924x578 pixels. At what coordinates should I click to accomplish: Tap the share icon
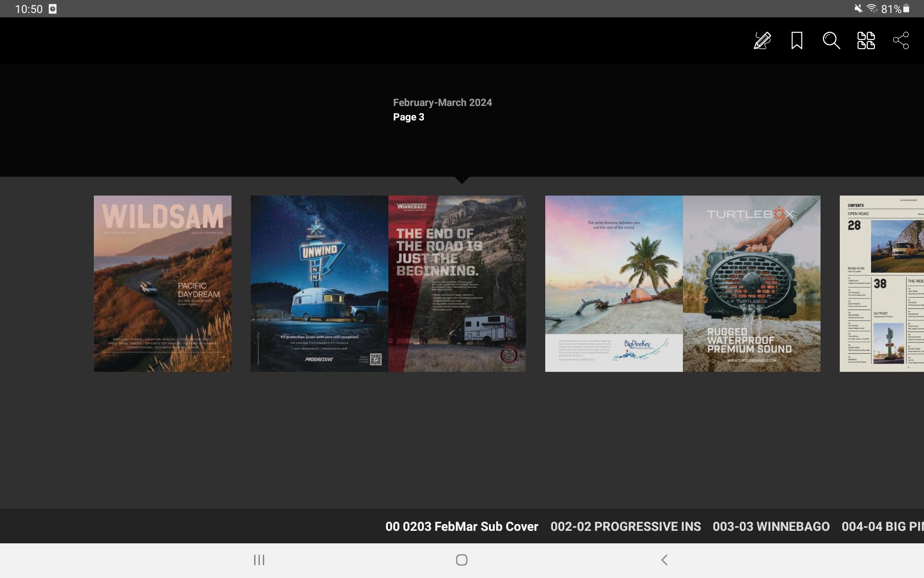point(901,40)
